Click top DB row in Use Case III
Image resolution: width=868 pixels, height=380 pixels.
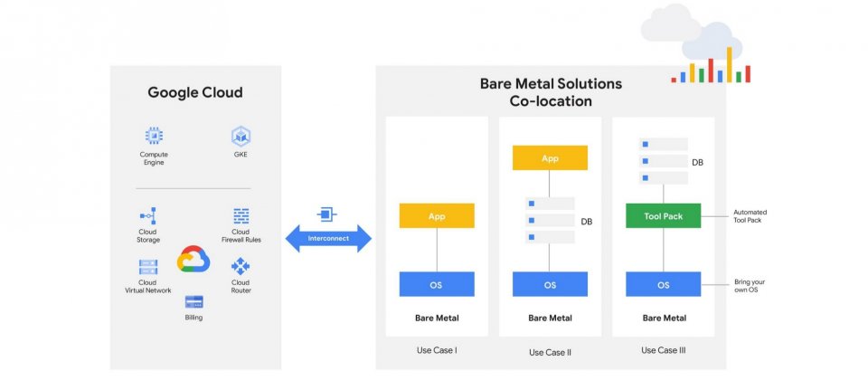(x=663, y=145)
